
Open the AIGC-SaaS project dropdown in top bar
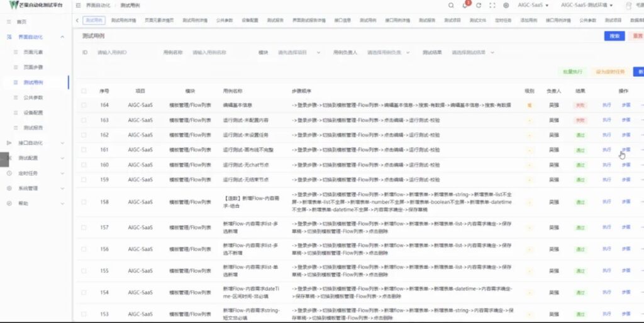(x=533, y=5)
